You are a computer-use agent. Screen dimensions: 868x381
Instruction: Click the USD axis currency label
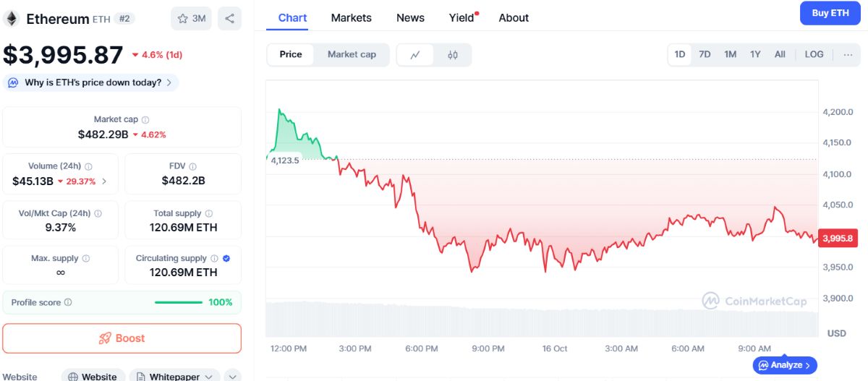pos(837,333)
